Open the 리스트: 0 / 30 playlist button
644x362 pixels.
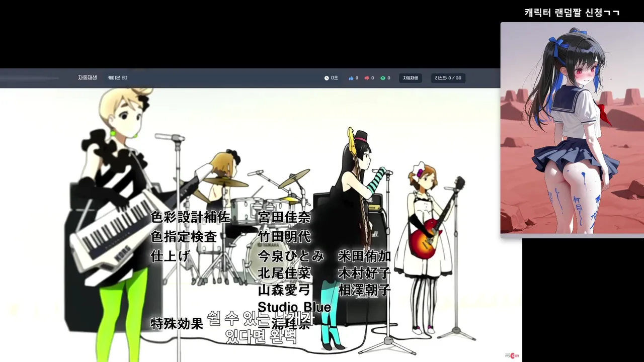coord(448,78)
